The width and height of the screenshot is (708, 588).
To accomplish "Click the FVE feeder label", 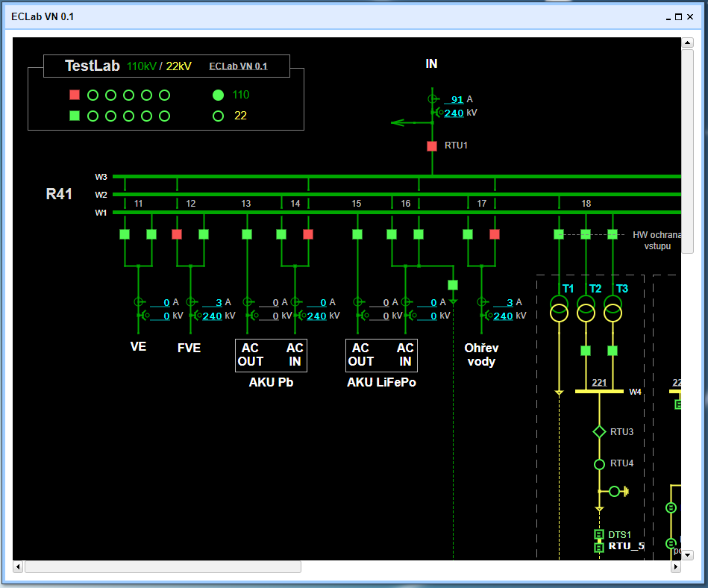I will click(x=189, y=348).
